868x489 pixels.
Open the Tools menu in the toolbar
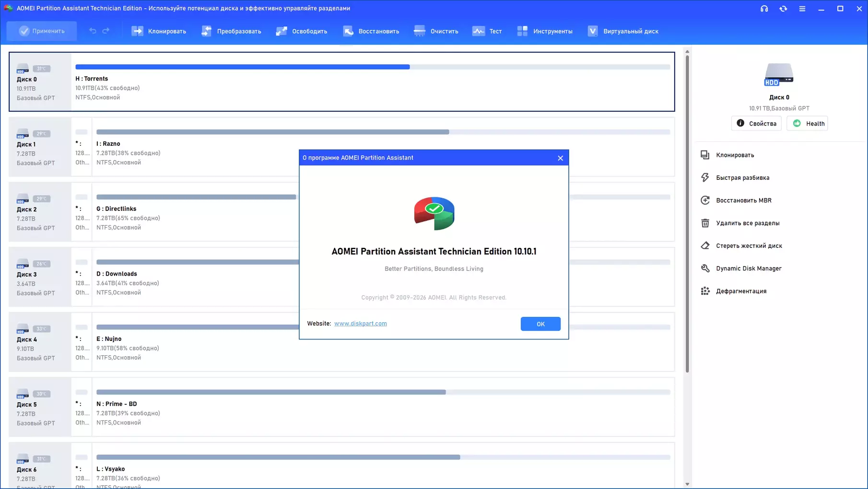coord(523,31)
